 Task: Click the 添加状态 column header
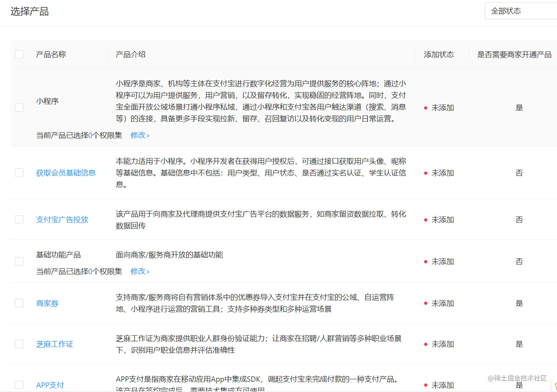[439, 55]
